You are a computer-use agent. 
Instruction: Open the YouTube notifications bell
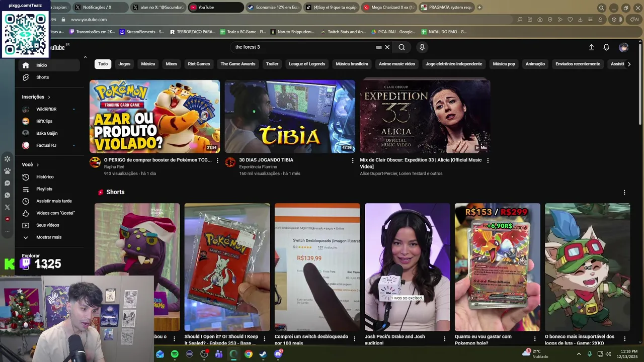pos(606,47)
